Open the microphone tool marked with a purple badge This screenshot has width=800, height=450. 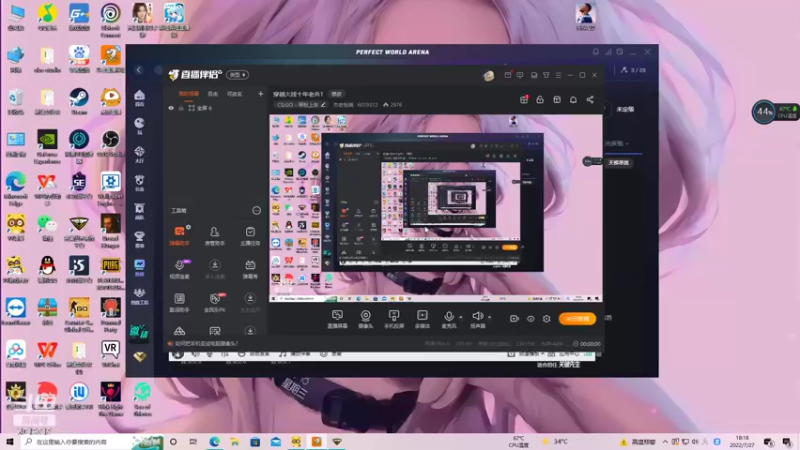click(179, 269)
